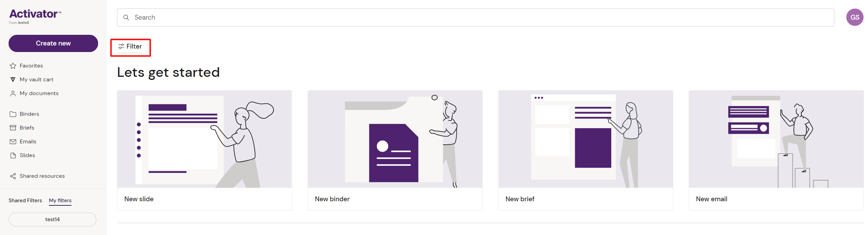Viewport: 868px width, 235px height.
Task: Choose the New slide card
Action: [204, 150]
